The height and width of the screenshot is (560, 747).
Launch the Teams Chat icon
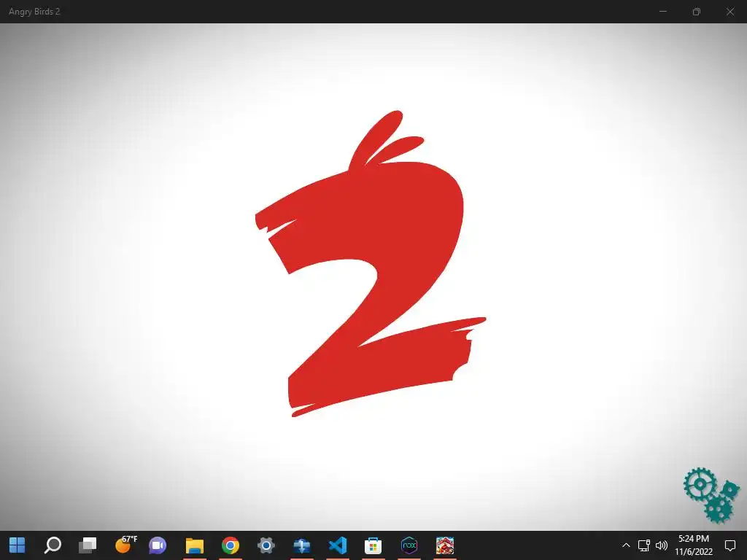click(158, 545)
